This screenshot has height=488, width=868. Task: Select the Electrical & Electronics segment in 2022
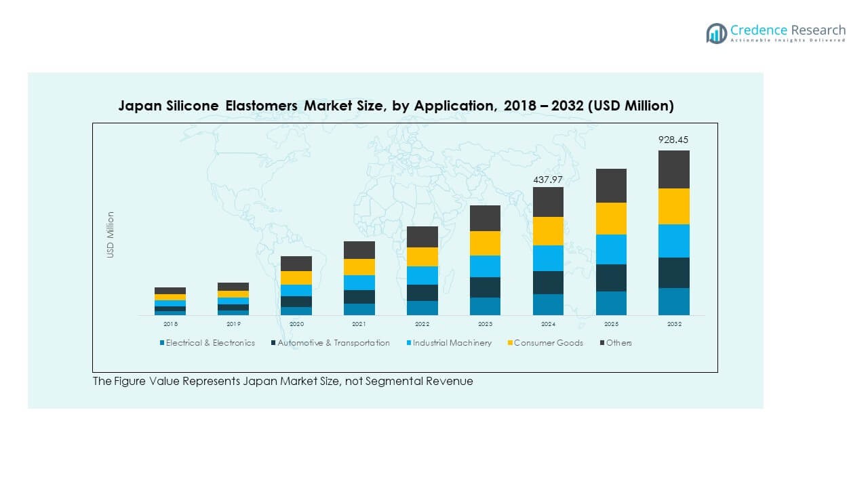click(x=422, y=308)
